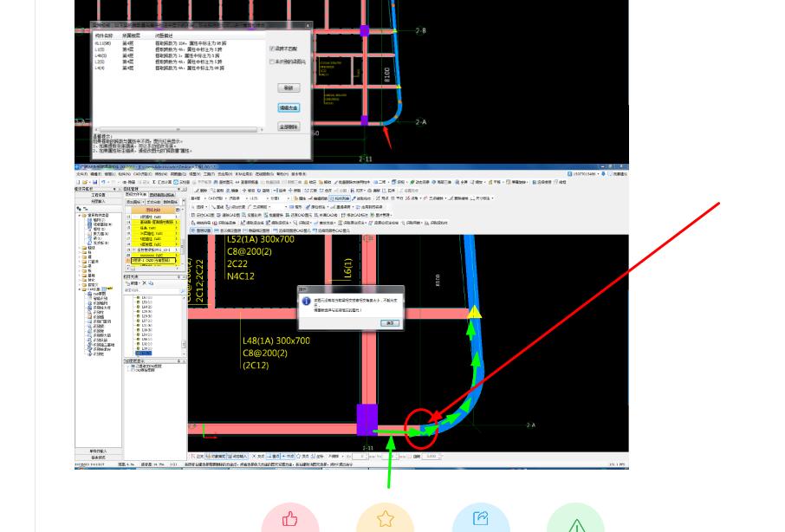Click the highlighted 编辑支座 dialog button
The width and height of the screenshot is (785, 532).
[x=289, y=107]
